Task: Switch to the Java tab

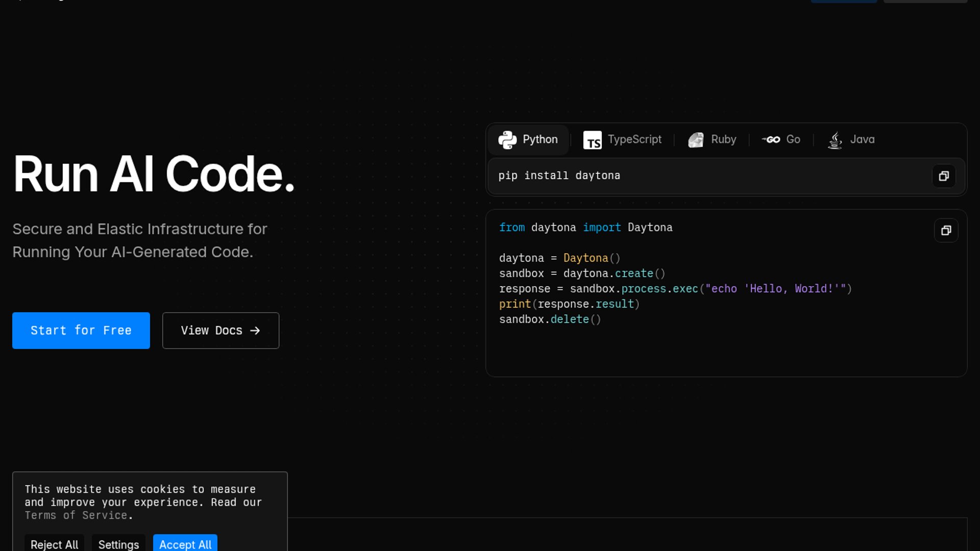Action: click(851, 140)
